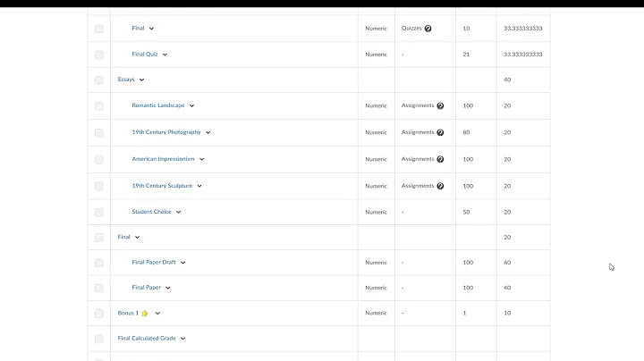Expand the Essays category context menu
Image resolution: width=644 pixels, height=361 pixels.
pos(141,80)
